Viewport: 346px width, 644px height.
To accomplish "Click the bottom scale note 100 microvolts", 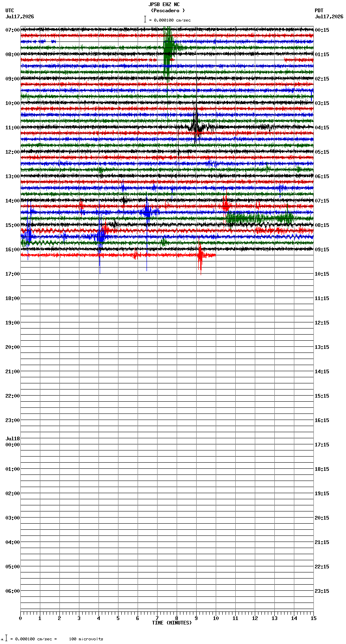I will pos(86,639).
